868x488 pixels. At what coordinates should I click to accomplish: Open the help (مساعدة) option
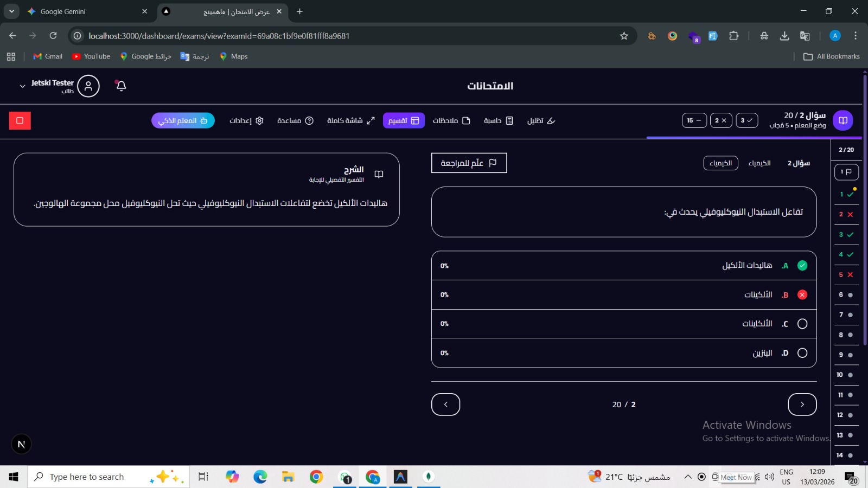(295, 120)
